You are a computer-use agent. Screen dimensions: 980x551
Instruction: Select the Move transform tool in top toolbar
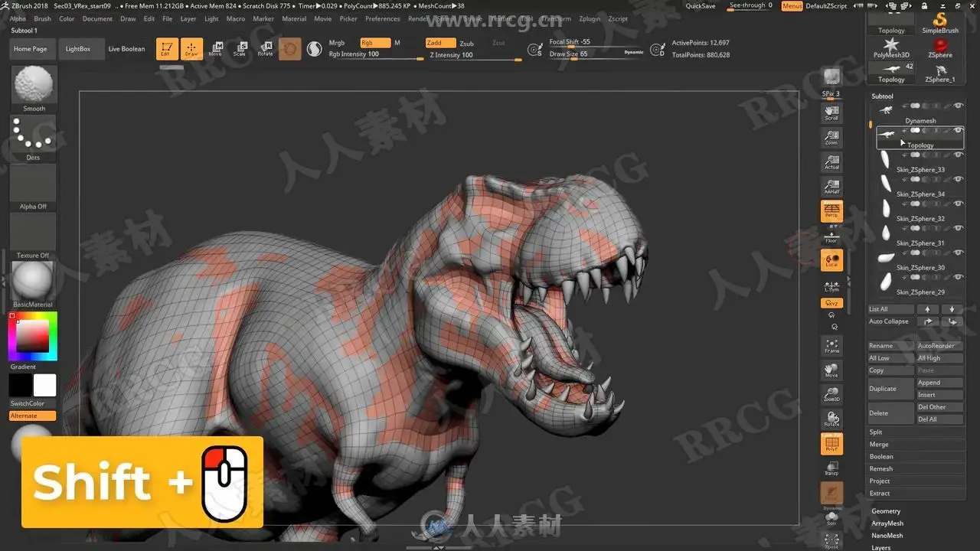point(216,49)
